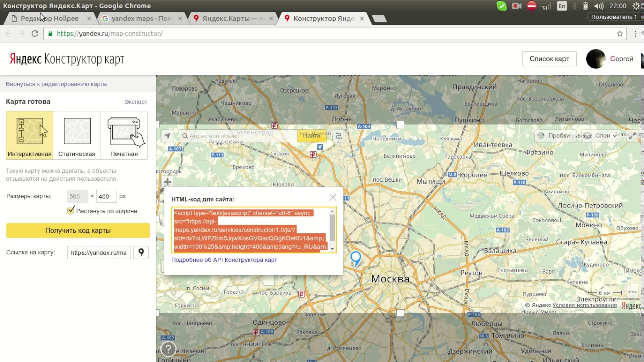
Task: Click the HTML code textarea scrollbar
Action: click(x=332, y=230)
